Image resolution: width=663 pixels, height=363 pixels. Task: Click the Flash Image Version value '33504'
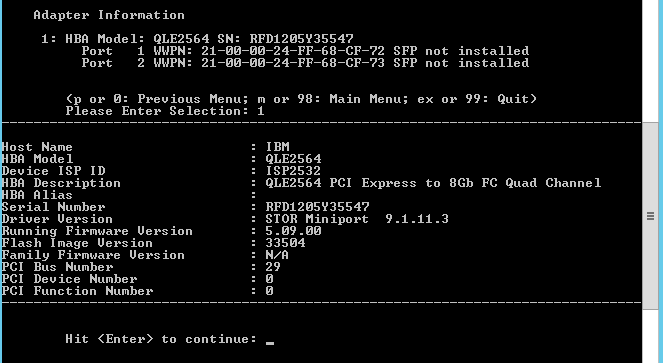point(285,243)
